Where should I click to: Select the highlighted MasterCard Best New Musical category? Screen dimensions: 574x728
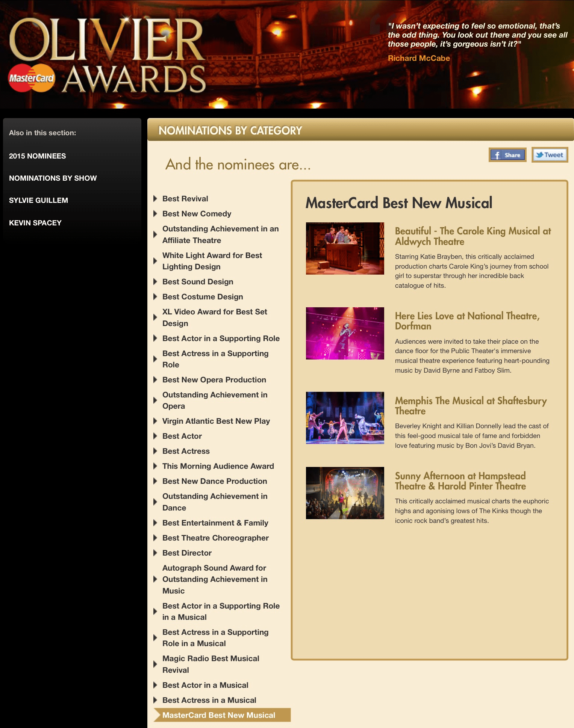(219, 715)
